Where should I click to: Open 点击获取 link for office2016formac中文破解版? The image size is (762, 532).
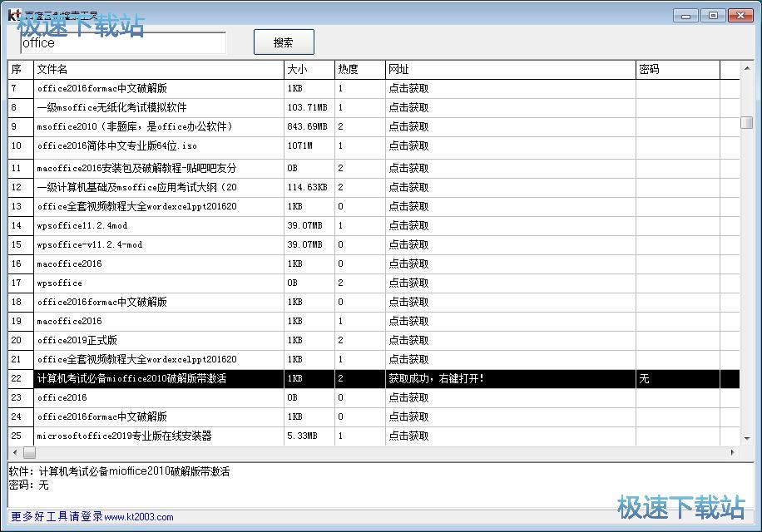[408, 88]
